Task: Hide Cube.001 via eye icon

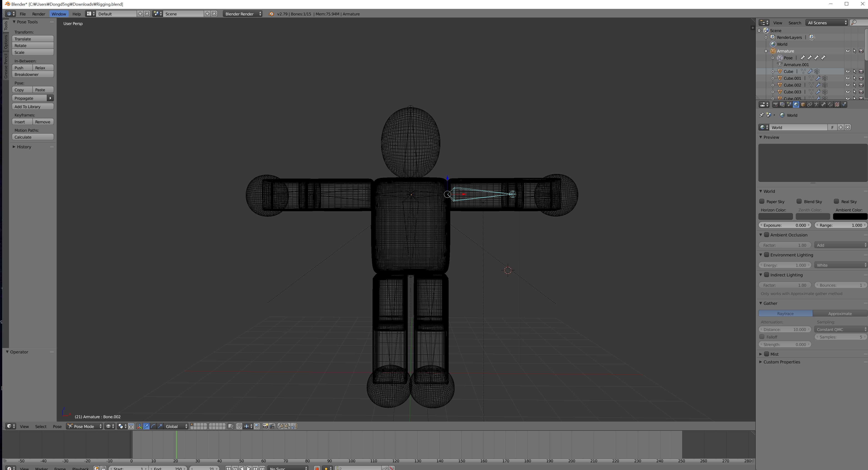Action: [x=848, y=78]
